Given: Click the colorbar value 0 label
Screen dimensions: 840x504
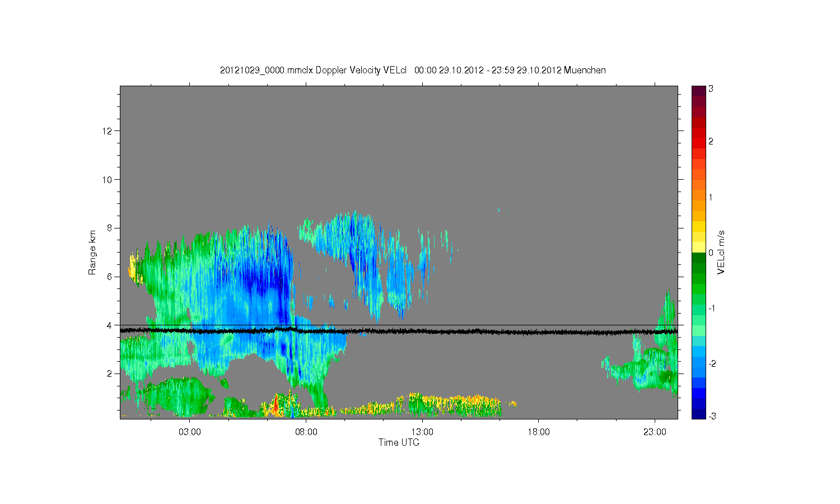Looking at the screenshot, I should tap(711, 253).
